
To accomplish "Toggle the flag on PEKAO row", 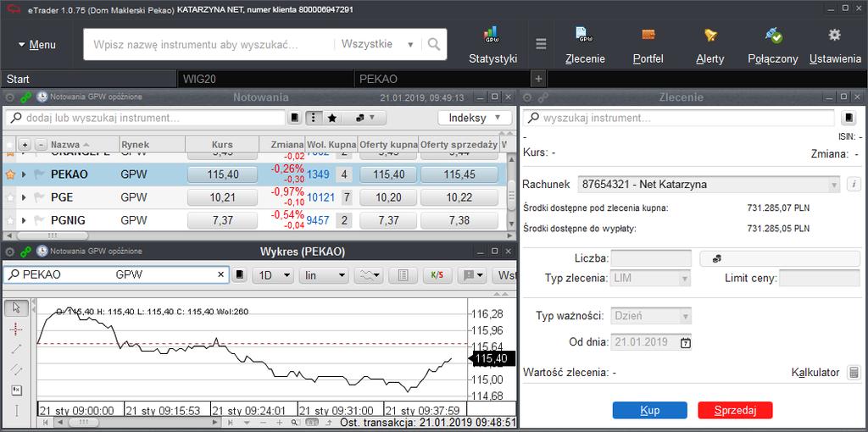I will tap(39, 174).
